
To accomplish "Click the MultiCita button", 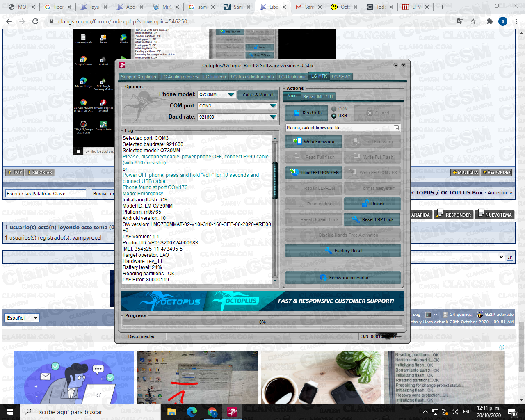I will click(x=465, y=172).
